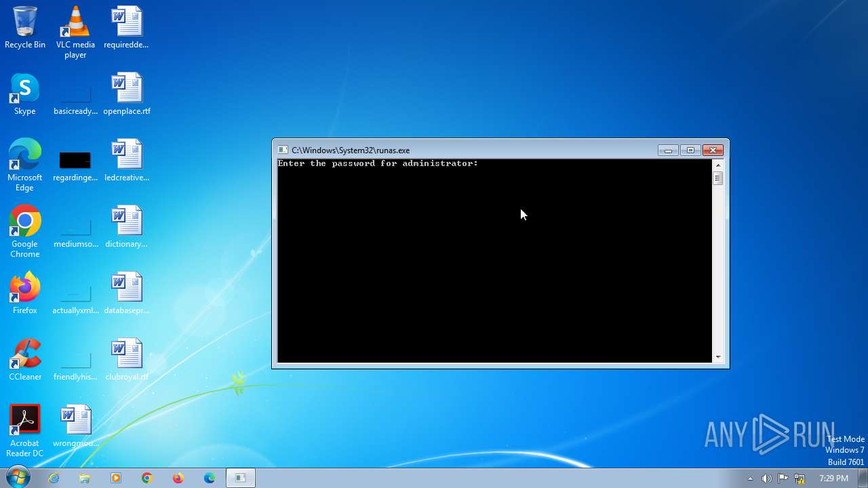Viewport: 868px width, 488px height.
Task: Launch Firefox desktop shortcut
Action: coord(25,293)
